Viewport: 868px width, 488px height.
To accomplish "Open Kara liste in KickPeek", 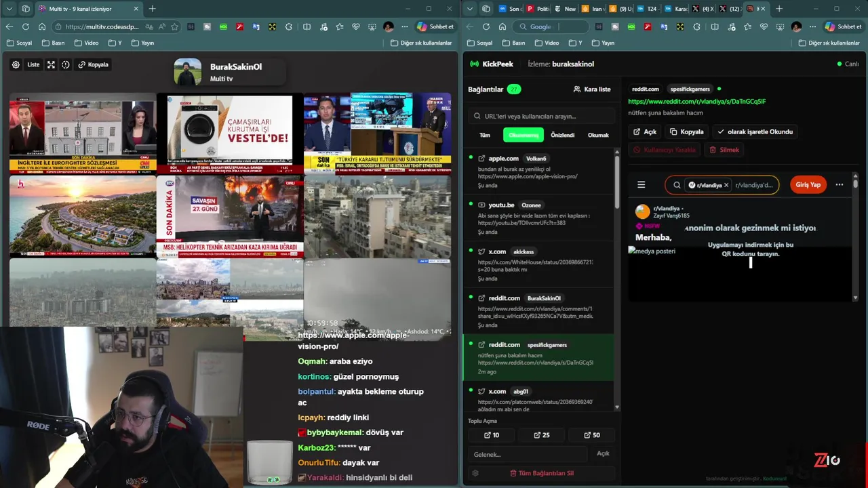I will pos(592,89).
